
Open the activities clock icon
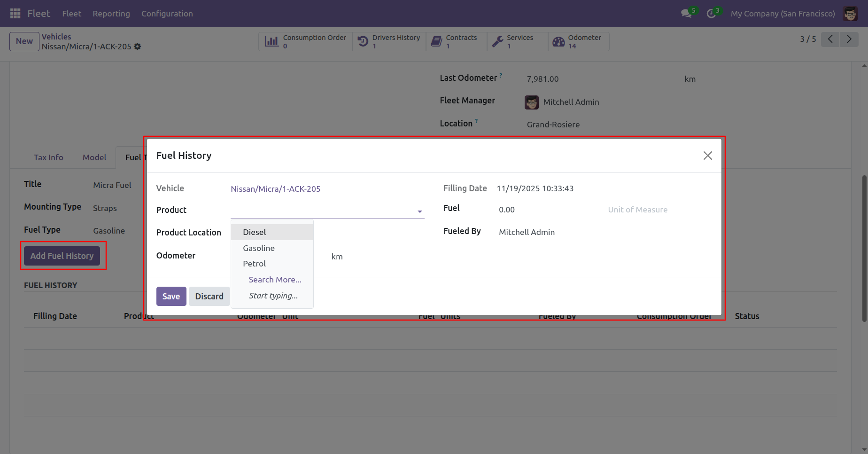tap(711, 14)
